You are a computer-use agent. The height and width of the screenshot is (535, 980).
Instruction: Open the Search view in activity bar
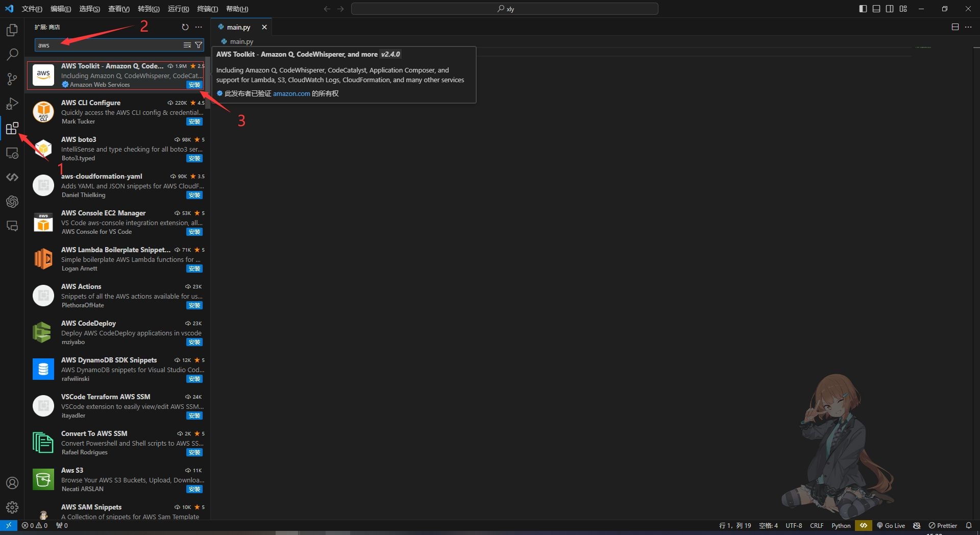(12, 55)
